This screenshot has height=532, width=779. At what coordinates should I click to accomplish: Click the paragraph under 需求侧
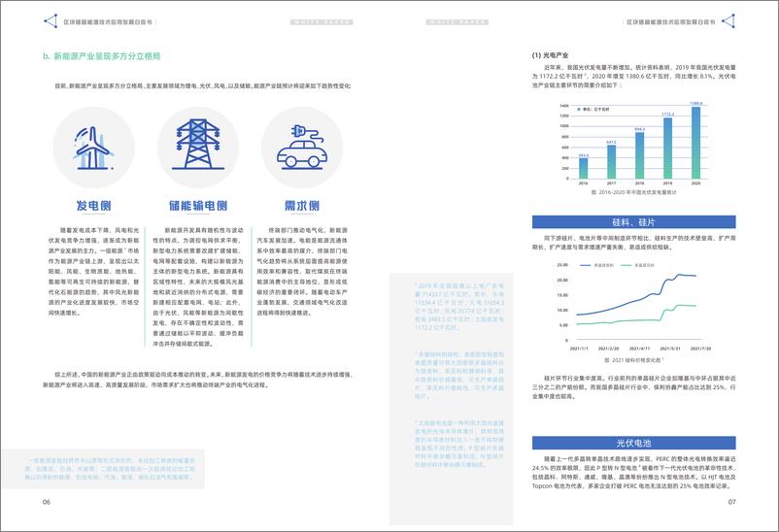pyautogui.click(x=302, y=271)
